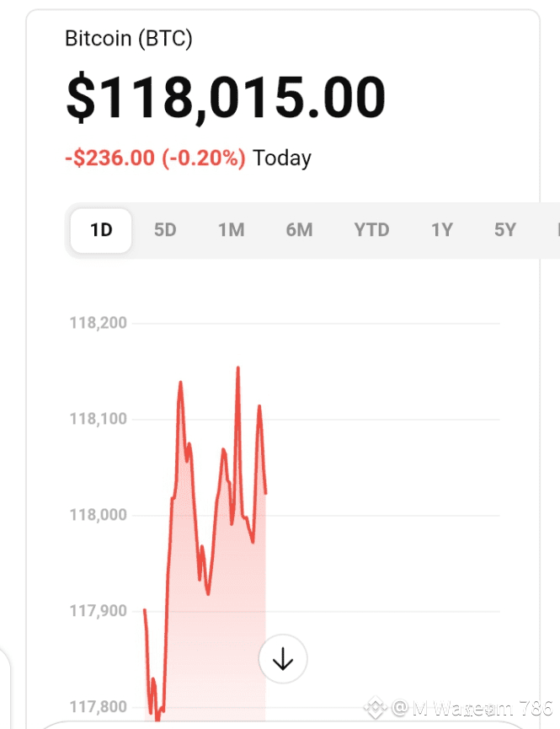Screen dimensions: 560x729
Task: Click the 118,000 axis label
Action: [x=98, y=515]
